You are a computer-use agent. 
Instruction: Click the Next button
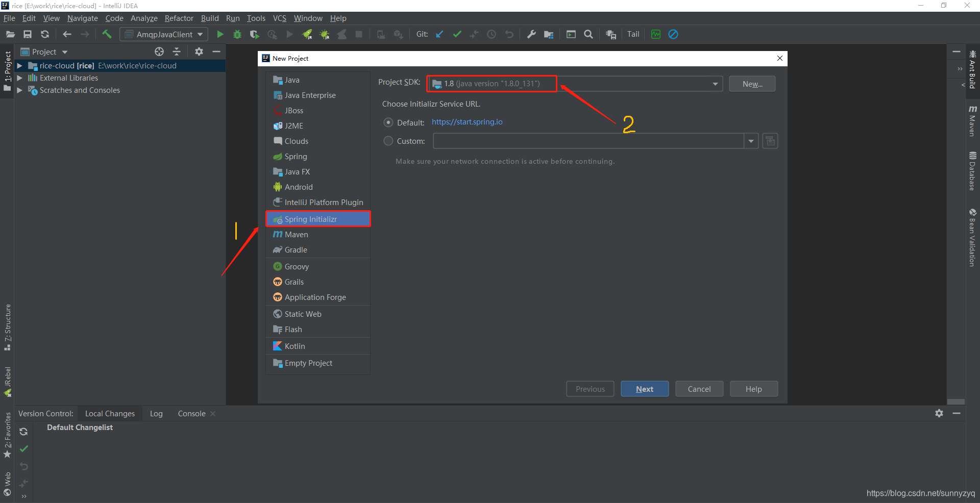645,389
